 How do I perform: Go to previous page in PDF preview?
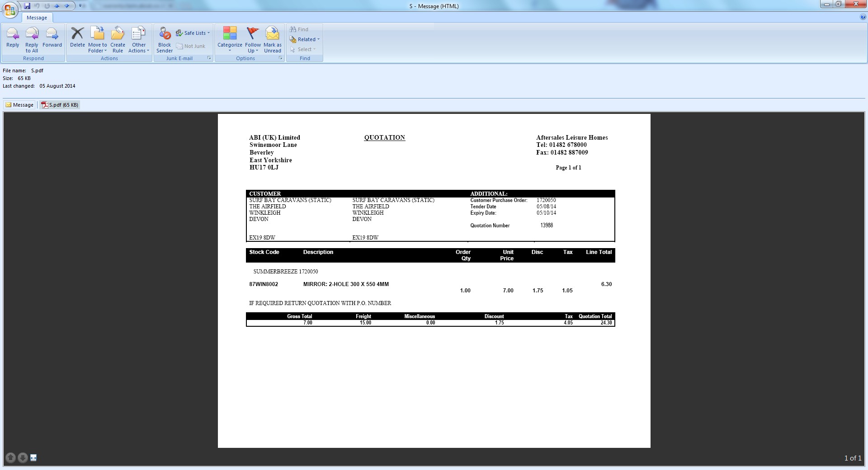(11, 458)
